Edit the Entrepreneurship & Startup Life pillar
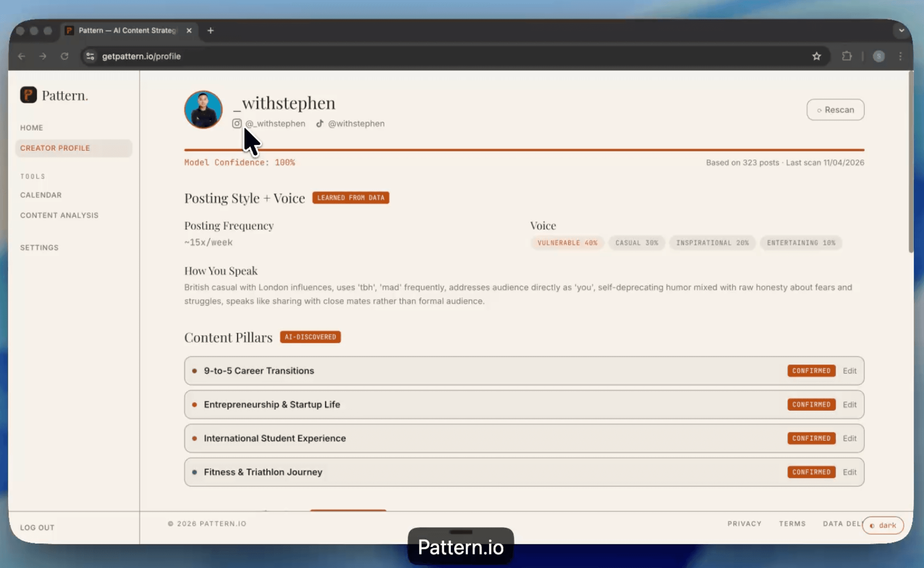Image resolution: width=924 pixels, height=568 pixels. tap(850, 405)
